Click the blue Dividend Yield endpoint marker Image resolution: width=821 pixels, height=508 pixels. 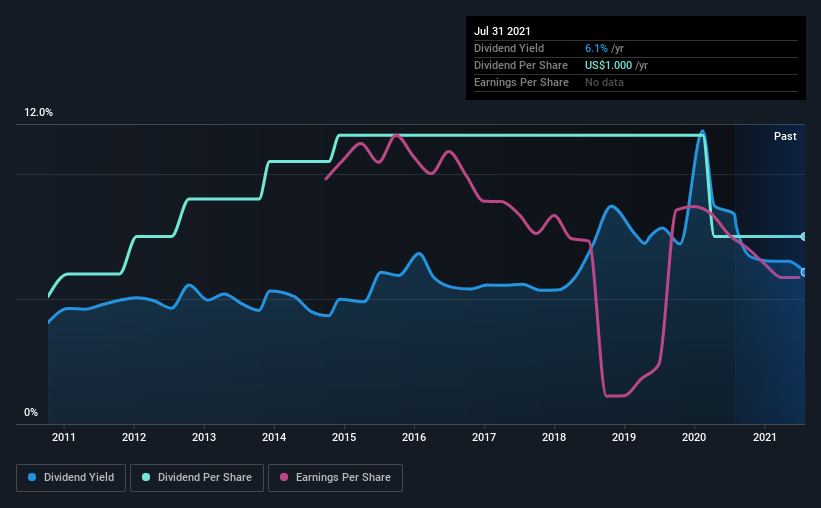point(803,272)
